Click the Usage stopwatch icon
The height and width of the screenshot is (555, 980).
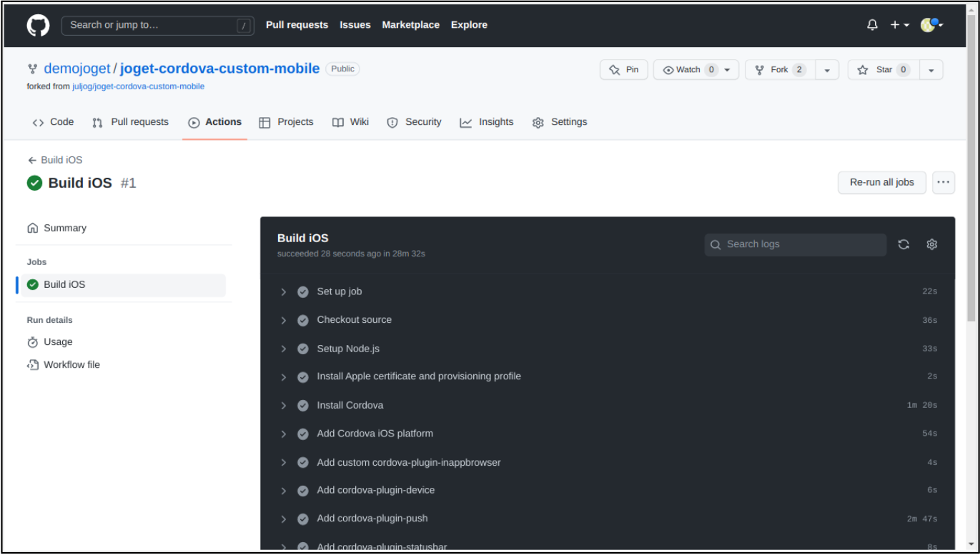click(33, 342)
